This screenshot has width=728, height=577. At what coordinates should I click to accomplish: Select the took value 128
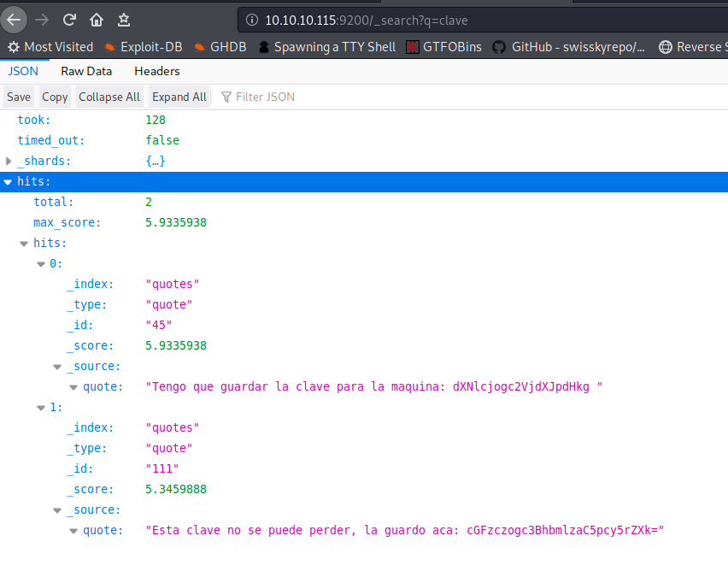point(156,120)
